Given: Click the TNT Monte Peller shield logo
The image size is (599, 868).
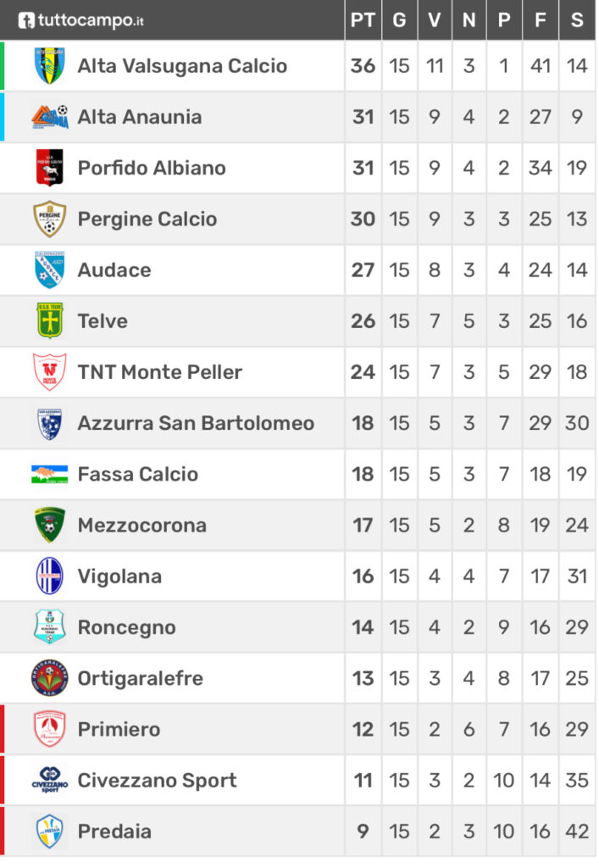Looking at the screenshot, I should (50, 372).
